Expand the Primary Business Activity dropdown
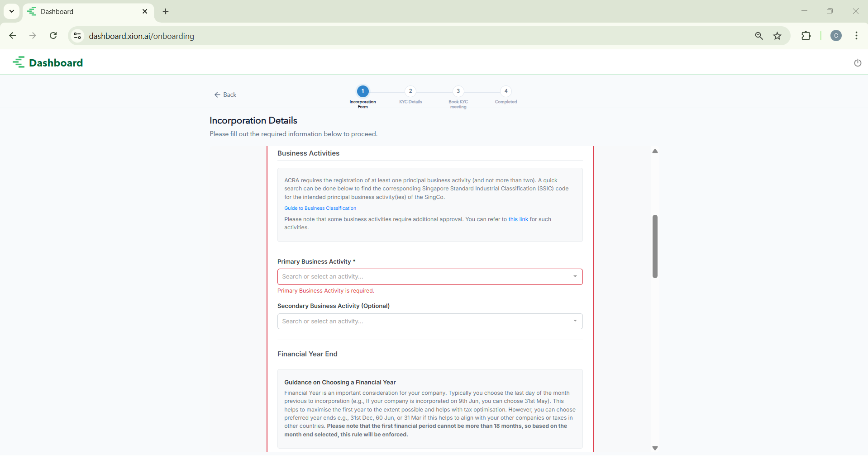868x459 pixels. [575, 277]
